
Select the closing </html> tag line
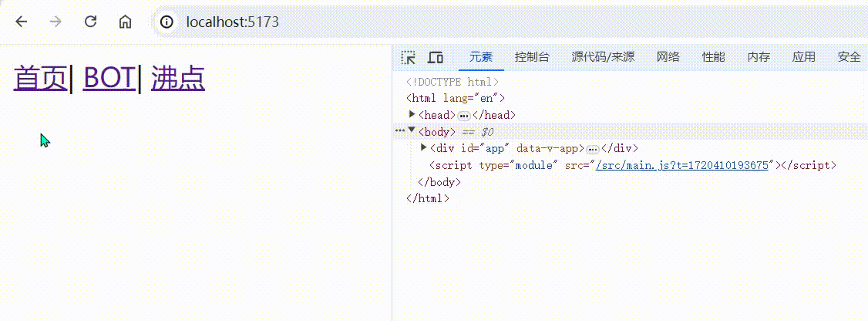427,198
